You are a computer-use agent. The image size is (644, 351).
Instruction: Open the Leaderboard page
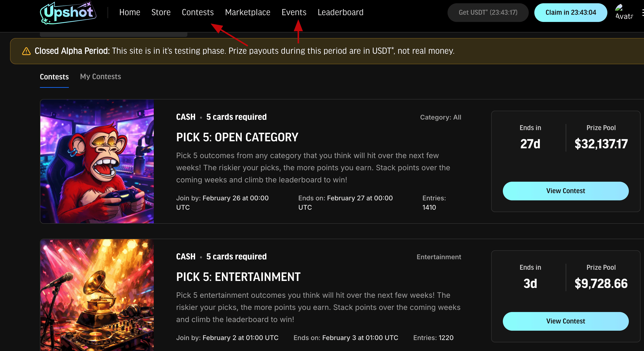(340, 12)
